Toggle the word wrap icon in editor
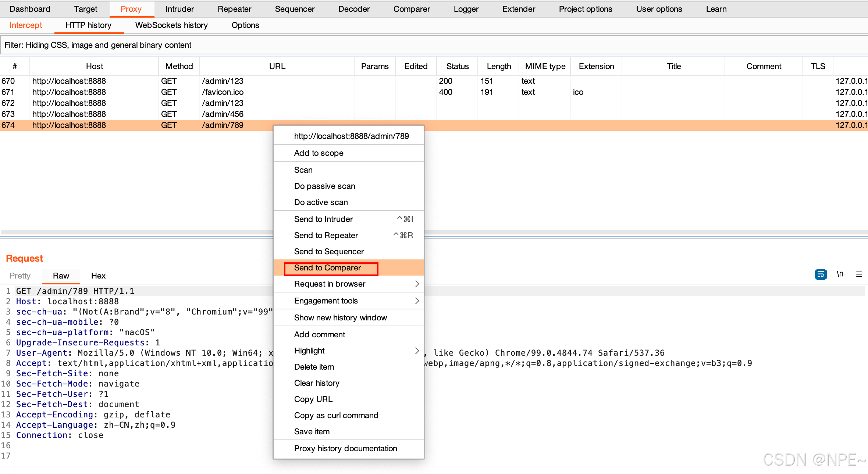The image size is (868, 474). [821, 274]
